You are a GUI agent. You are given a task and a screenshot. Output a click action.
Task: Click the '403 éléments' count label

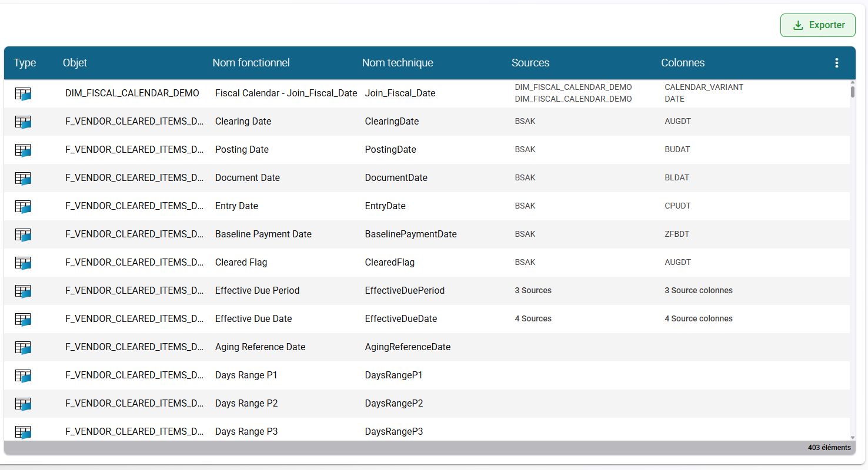point(829,448)
